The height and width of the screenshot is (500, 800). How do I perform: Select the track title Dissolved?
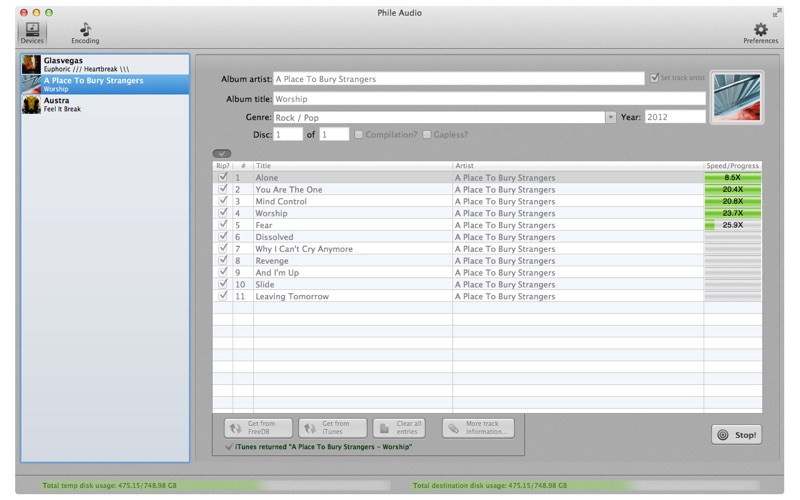(x=274, y=237)
